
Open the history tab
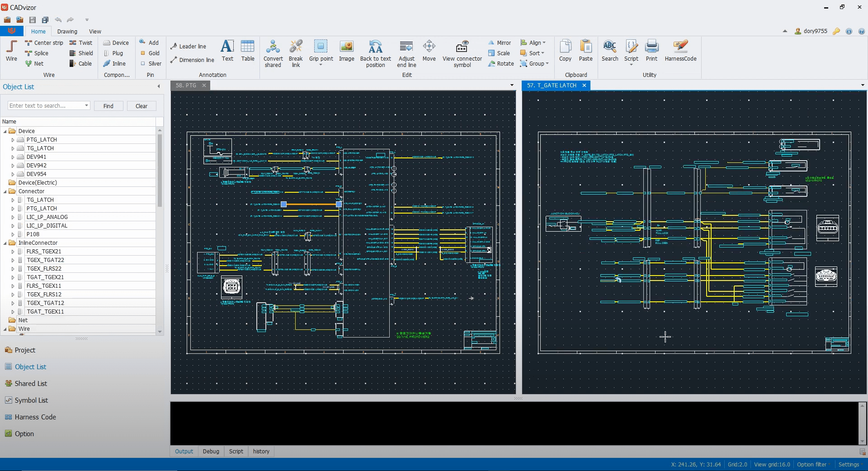pos(261,451)
